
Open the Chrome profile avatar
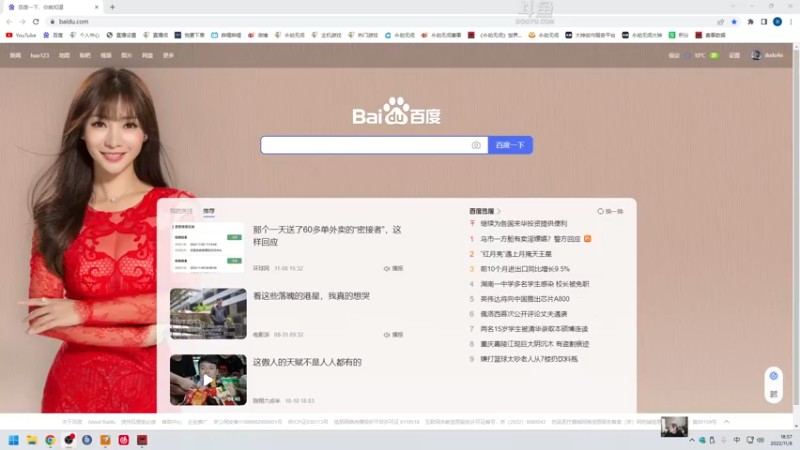(x=777, y=21)
